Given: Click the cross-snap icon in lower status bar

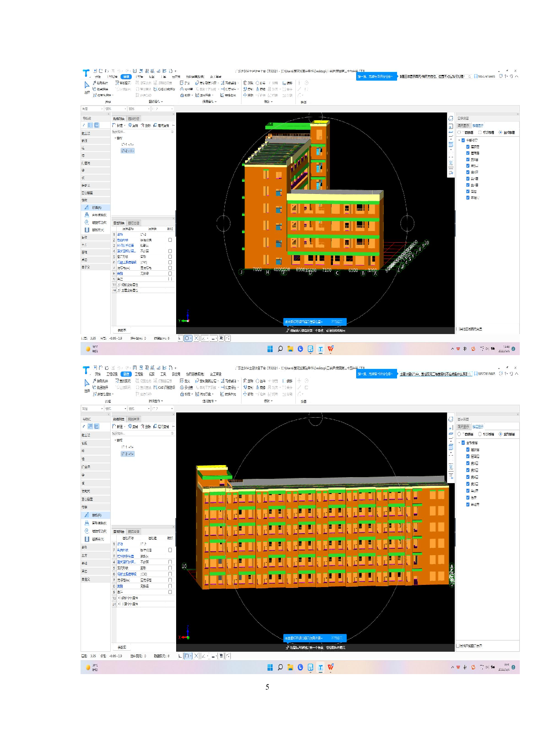Looking at the screenshot, I should (196, 656).
